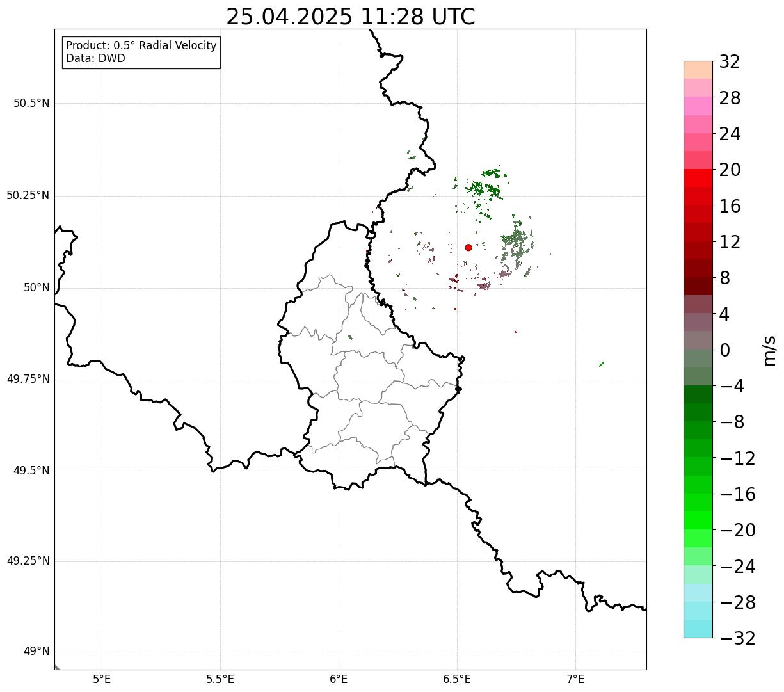
Task: Click 'Product: 0.5° Radial Velocity' legend text
Action: (x=141, y=46)
